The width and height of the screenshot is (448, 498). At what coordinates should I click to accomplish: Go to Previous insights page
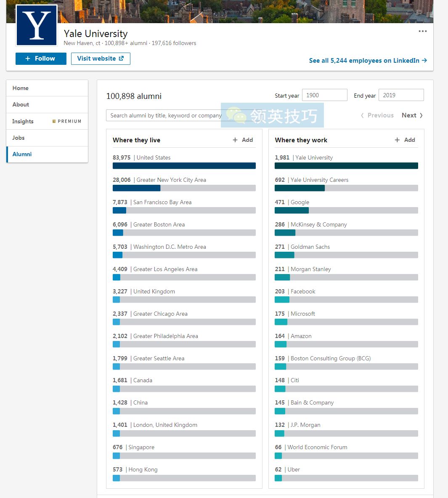(377, 115)
